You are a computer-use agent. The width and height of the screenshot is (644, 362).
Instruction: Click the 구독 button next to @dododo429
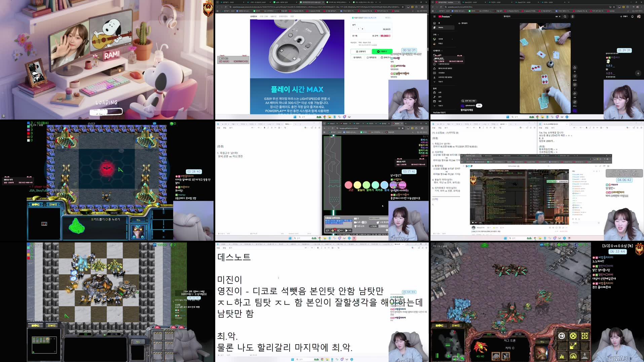tap(479, 106)
